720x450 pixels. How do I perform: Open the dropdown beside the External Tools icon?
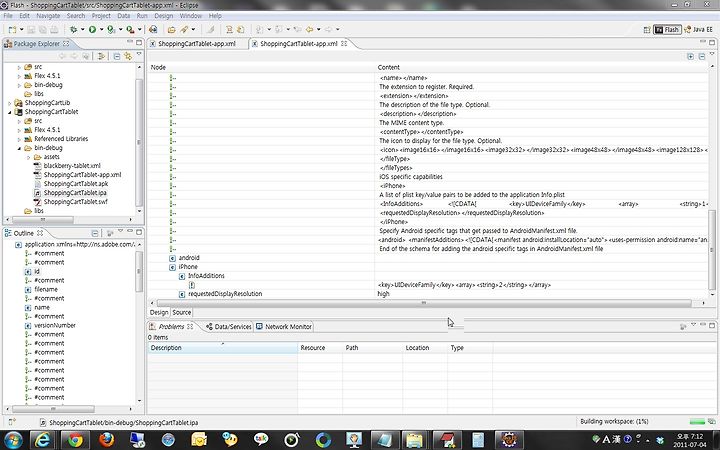(x=140, y=29)
